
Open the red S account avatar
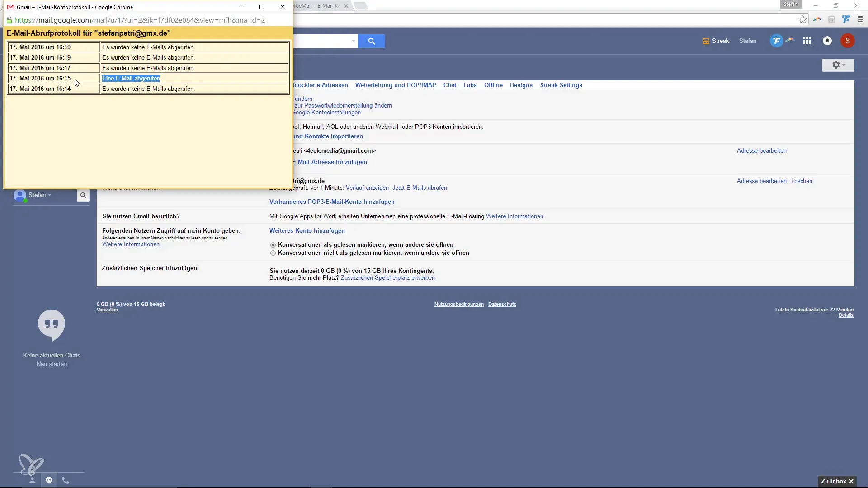click(848, 41)
